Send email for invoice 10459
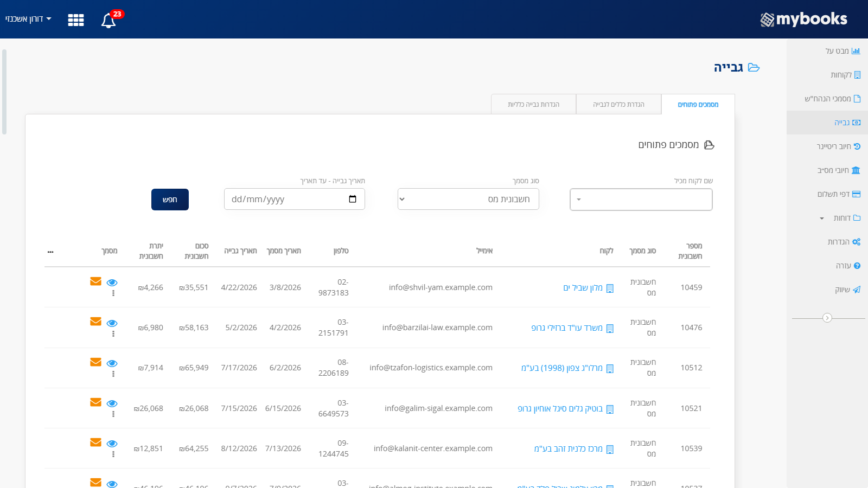This screenshot has height=488, width=868. pos(96,281)
